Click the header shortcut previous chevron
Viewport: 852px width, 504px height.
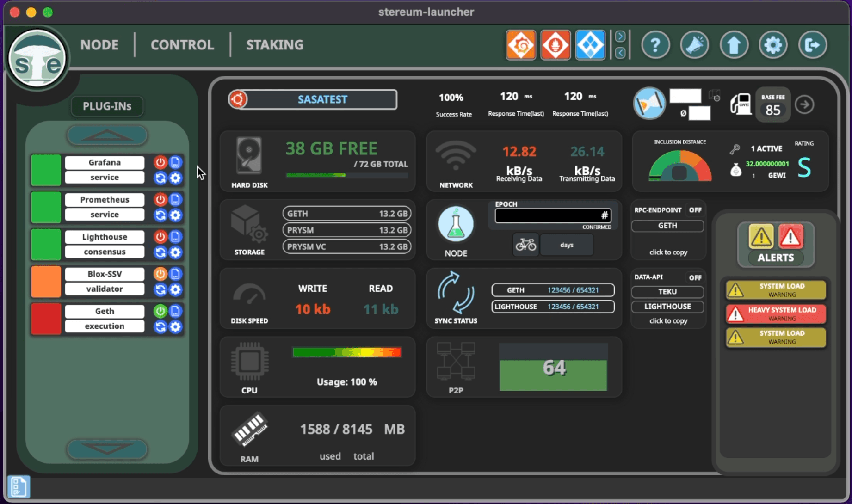pos(620,53)
